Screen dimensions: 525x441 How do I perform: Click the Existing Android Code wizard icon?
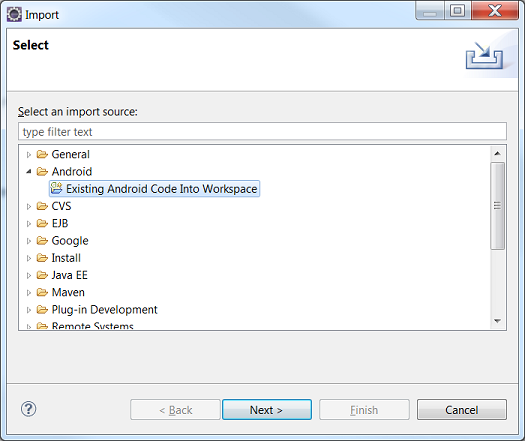(x=56, y=189)
